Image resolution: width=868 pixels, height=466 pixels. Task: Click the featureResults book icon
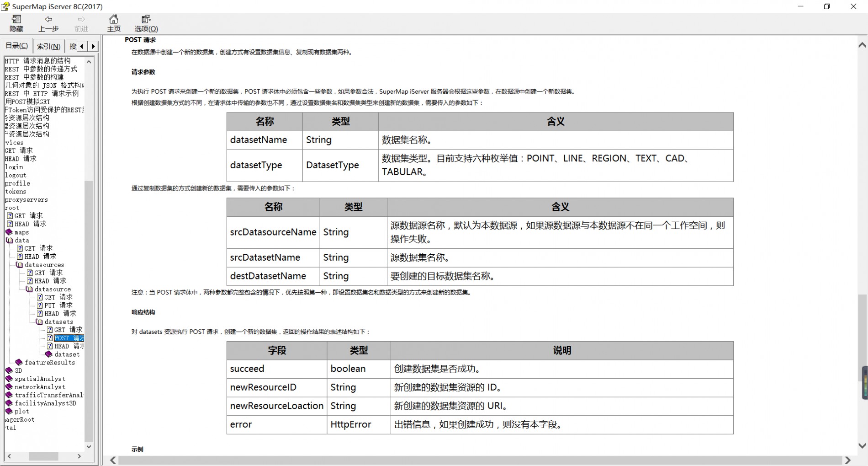19,362
